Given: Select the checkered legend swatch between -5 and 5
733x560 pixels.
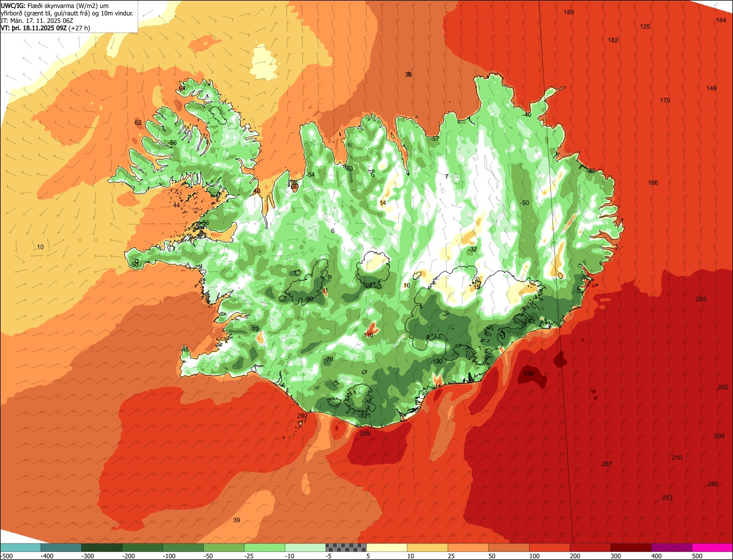Looking at the screenshot, I should (x=346, y=547).
